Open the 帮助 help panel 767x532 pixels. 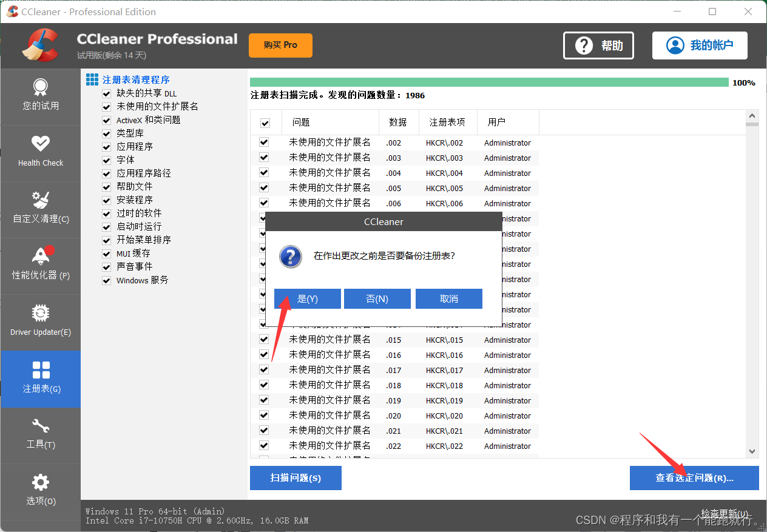coord(598,45)
